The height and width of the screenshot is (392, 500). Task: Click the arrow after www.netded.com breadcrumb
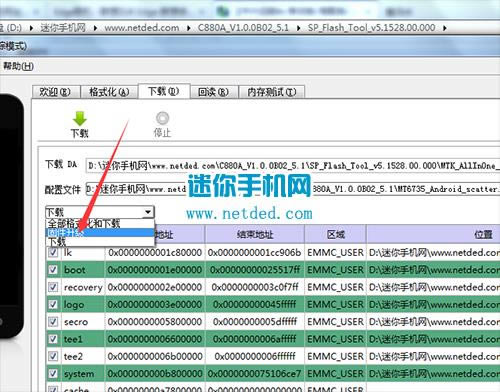[189, 28]
